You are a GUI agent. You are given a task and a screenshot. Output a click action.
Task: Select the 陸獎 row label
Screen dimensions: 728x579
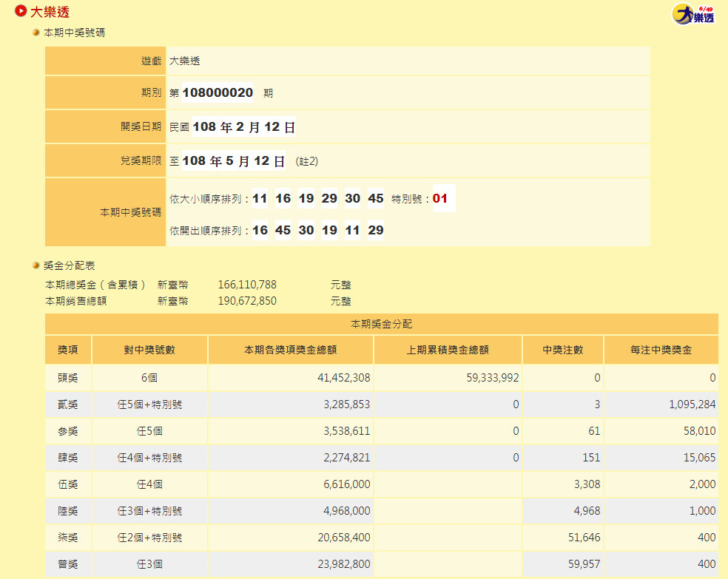click(68, 511)
